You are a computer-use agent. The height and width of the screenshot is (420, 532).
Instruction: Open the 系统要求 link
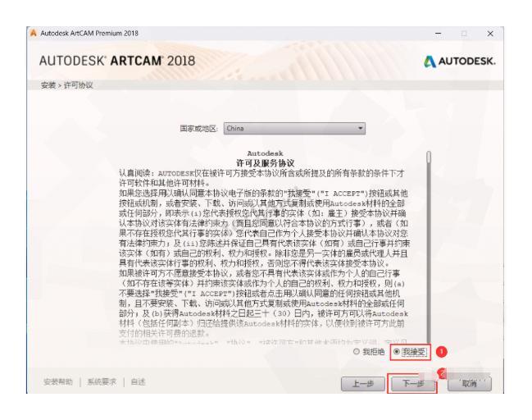click(102, 382)
